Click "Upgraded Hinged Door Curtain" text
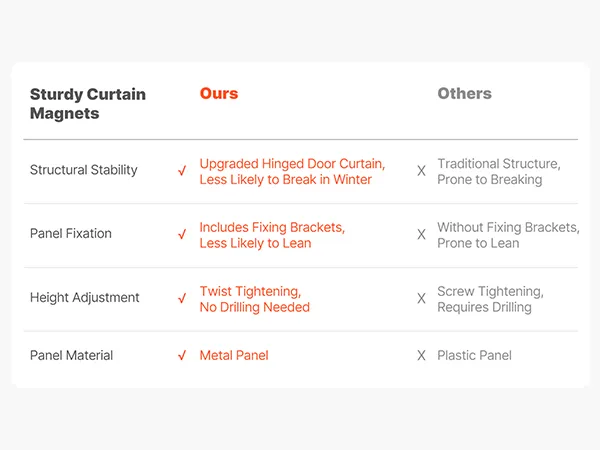600x450 pixels. click(x=291, y=164)
